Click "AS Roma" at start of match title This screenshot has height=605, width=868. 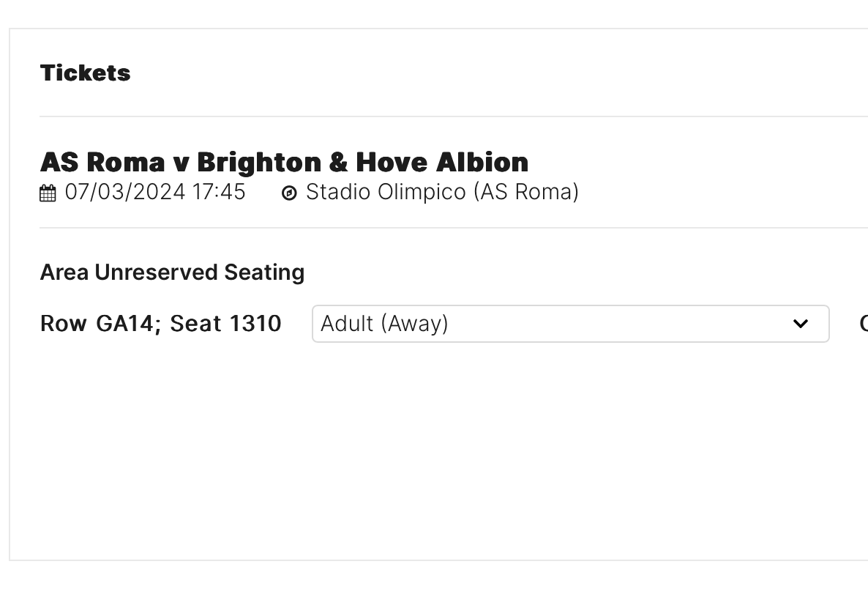coord(102,162)
